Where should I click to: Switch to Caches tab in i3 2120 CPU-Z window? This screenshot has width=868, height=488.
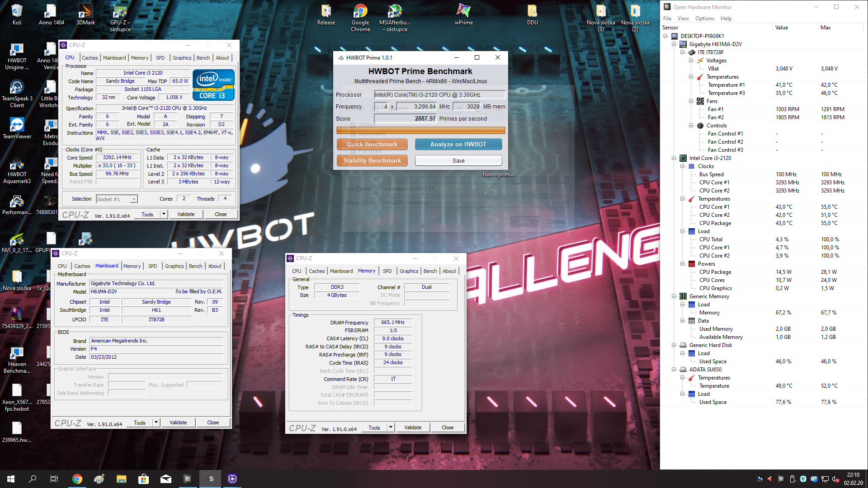(x=90, y=58)
